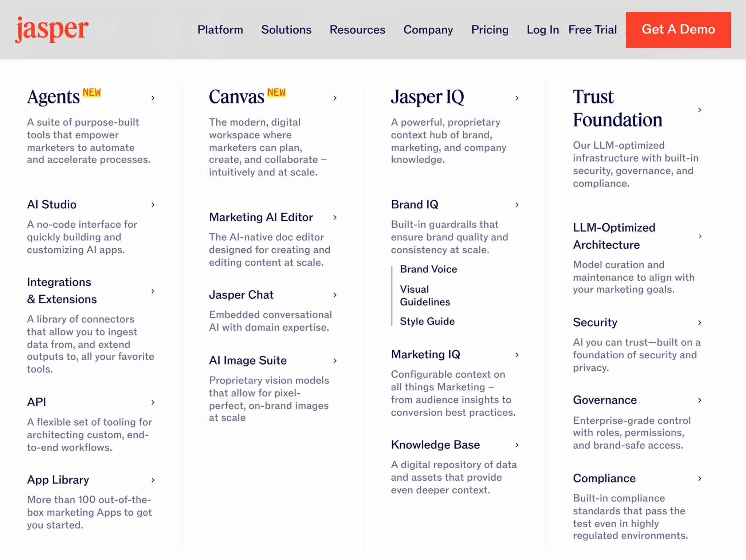746x560 pixels.
Task: Click the chevron next to Agents
Action: click(153, 98)
